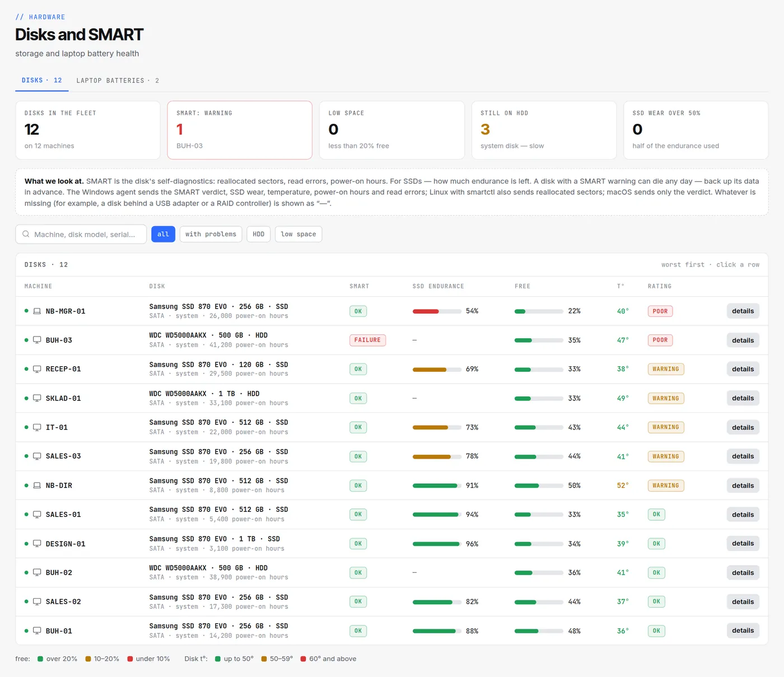This screenshot has width=784, height=677.
Task: Focus the machine, disk model, serial search field
Action: pyautogui.click(x=81, y=234)
